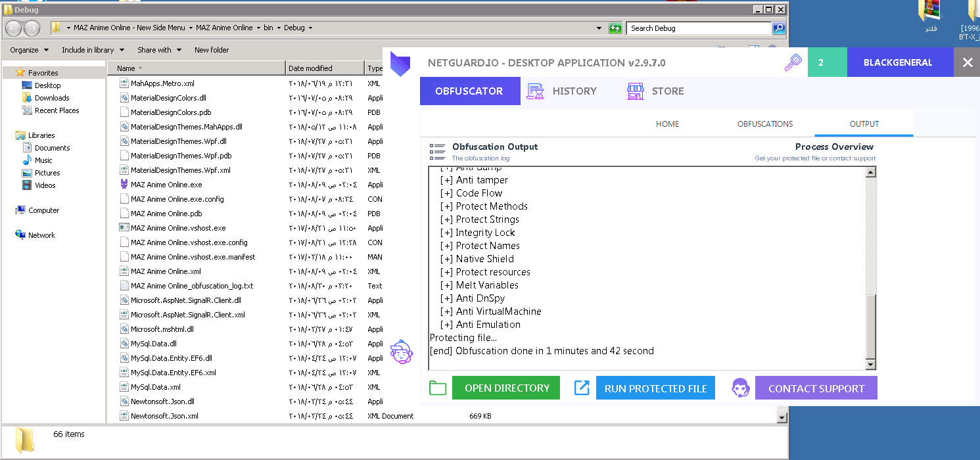Open the Share with dropdown
Viewport: 980px width, 460px height.
click(x=159, y=50)
